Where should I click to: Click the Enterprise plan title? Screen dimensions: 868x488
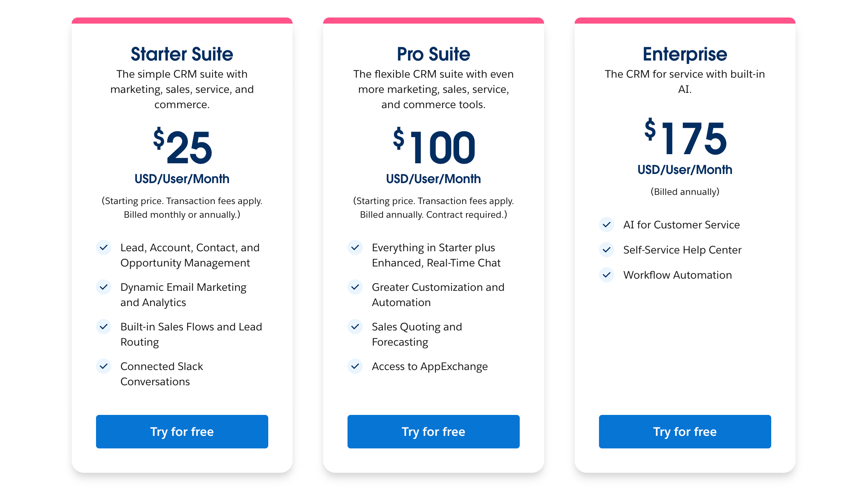(x=685, y=54)
